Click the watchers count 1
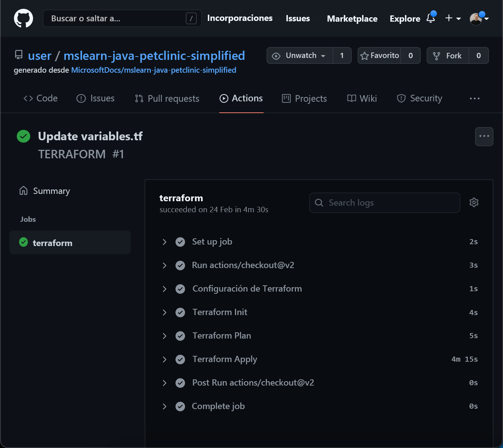This screenshot has height=448, width=503. pyautogui.click(x=342, y=55)
